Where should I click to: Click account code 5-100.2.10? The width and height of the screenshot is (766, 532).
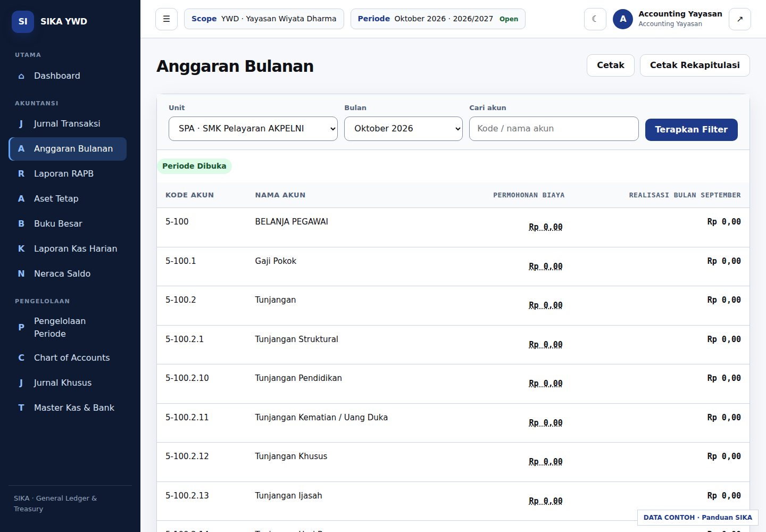[x=187, y=378]
